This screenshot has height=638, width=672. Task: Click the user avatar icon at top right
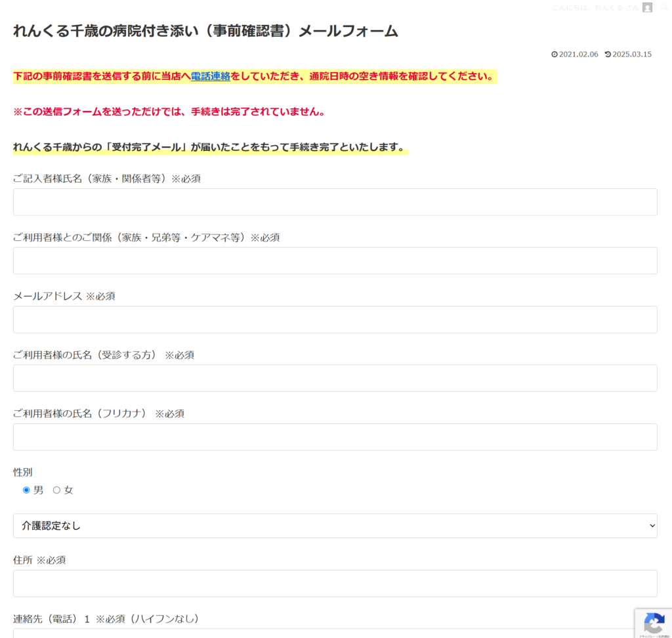(x=648, y=7)
